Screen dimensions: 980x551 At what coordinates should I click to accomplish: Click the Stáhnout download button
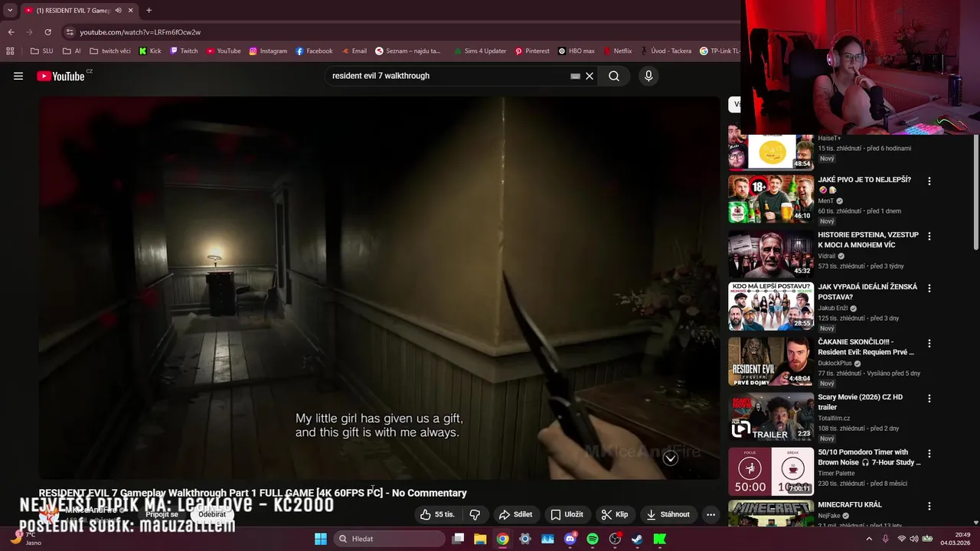click(668, 514)
